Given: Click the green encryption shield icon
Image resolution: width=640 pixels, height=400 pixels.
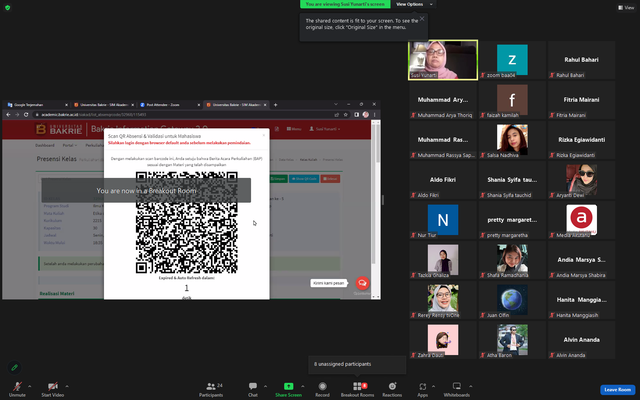Looking at the screenshot, I should click(7, 7).
